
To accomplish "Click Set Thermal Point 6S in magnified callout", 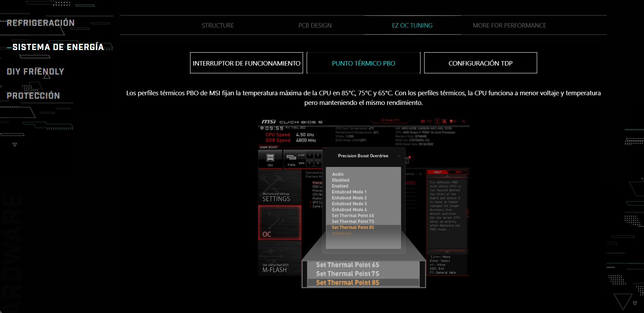I will (x=348, y=265).
